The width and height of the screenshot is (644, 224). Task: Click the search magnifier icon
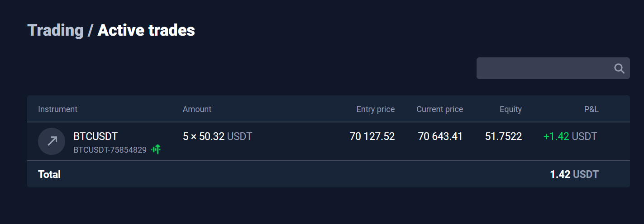tap(619, 69)
